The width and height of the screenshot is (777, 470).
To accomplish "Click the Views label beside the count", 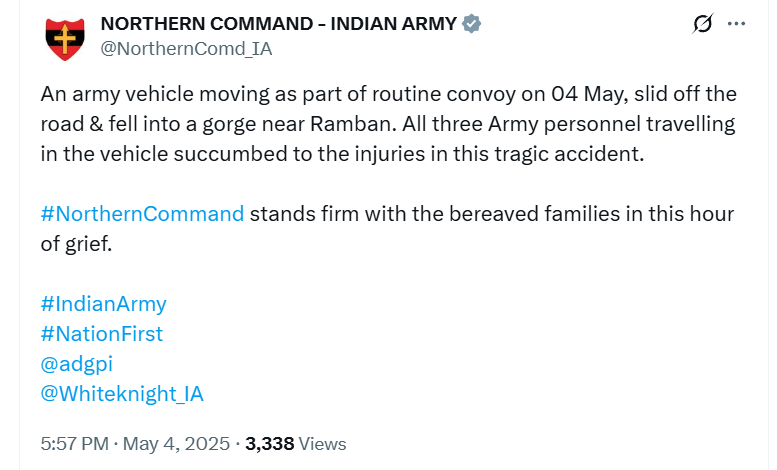I will 322,443.
